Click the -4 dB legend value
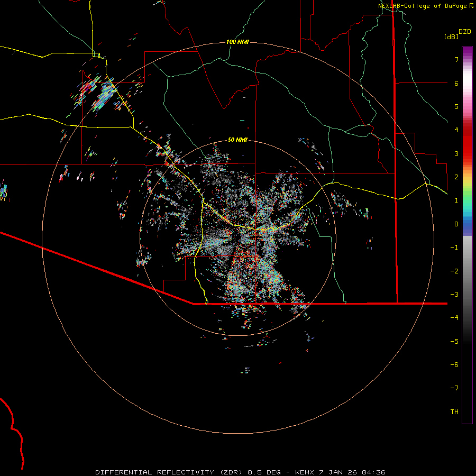Screen dimensions: 476x476 (454, 318)
